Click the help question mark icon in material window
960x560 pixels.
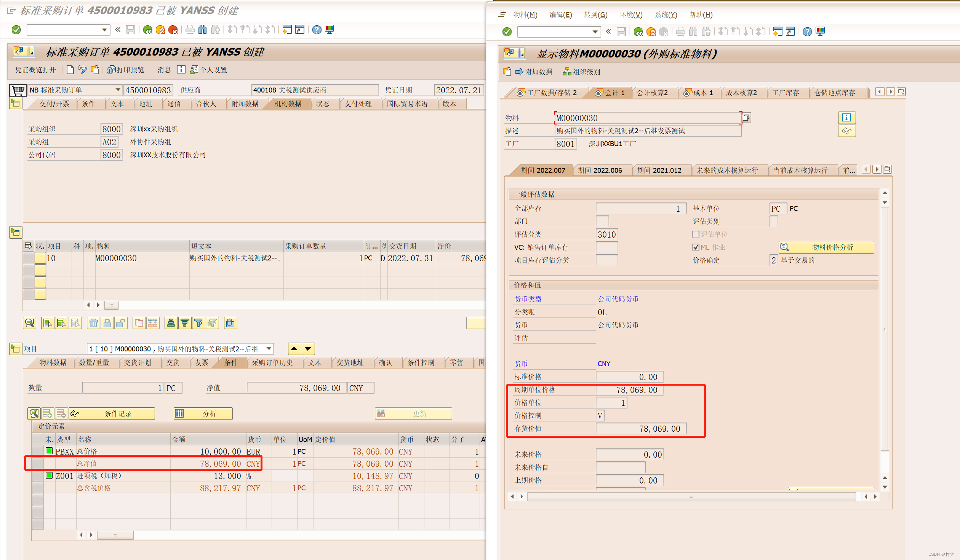[x=807, y=32]
